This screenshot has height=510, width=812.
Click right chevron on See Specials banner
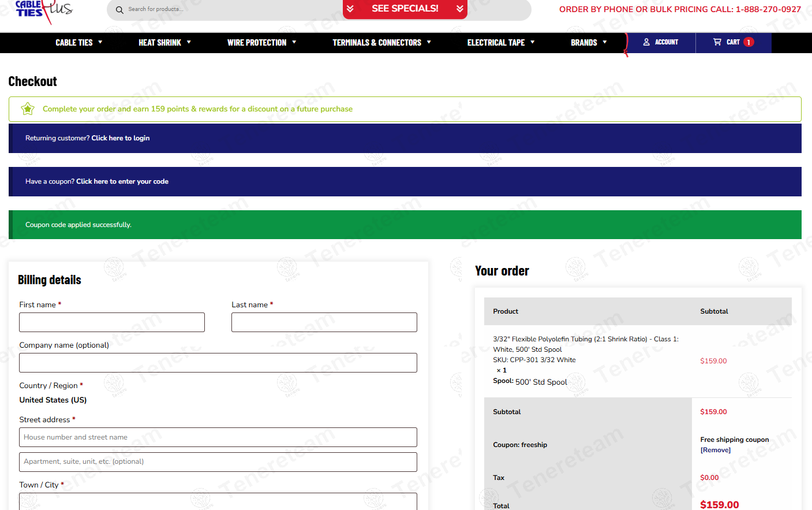[x=460, y=9]
